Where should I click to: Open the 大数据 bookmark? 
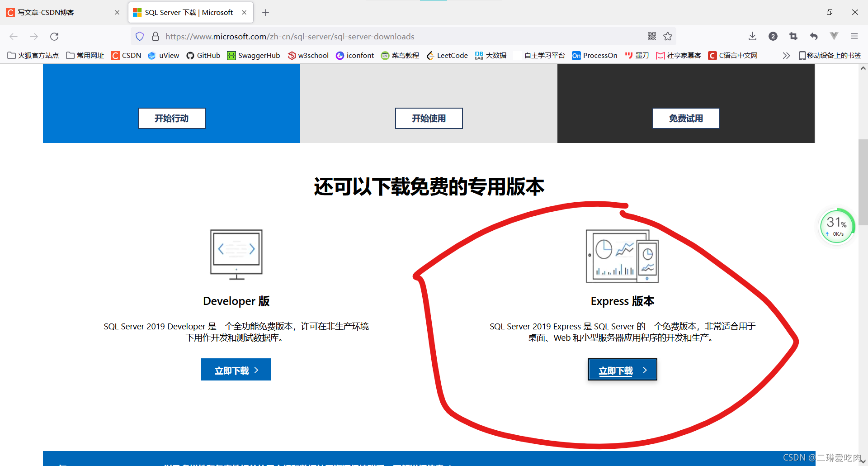(x=491, y=56)
